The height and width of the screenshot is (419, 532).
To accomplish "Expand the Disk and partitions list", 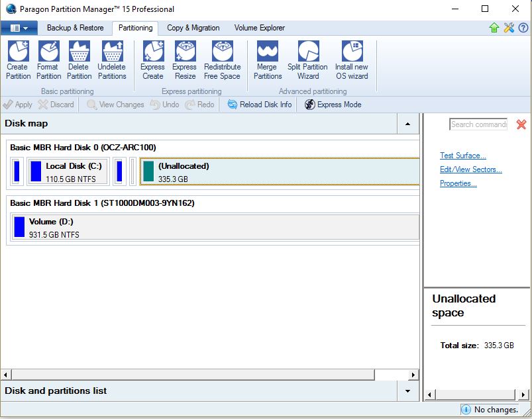I will (x=408, y=391).
